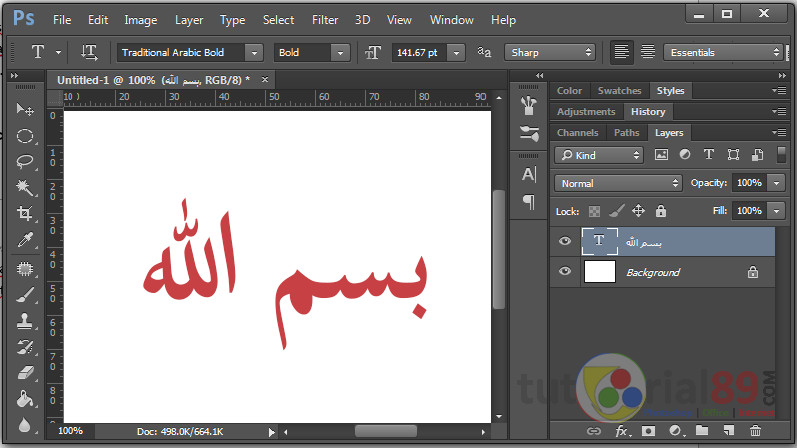Viewport: 797px width, 448px height.
Task: Click the font size input field
Action: (419, 52)
